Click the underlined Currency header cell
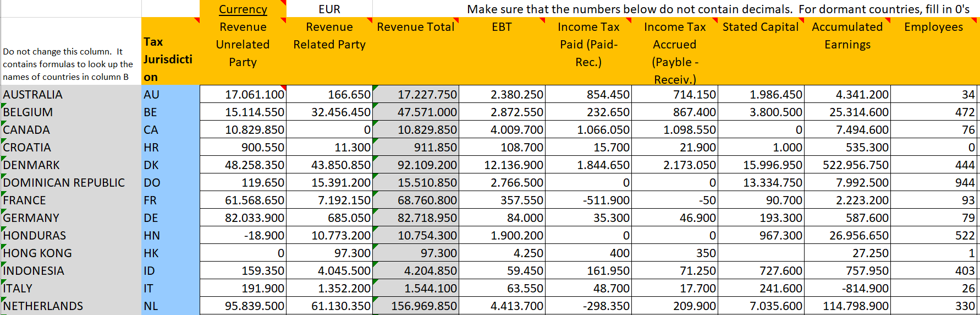The height and width of the screenshot is (315, 980). 243,9
